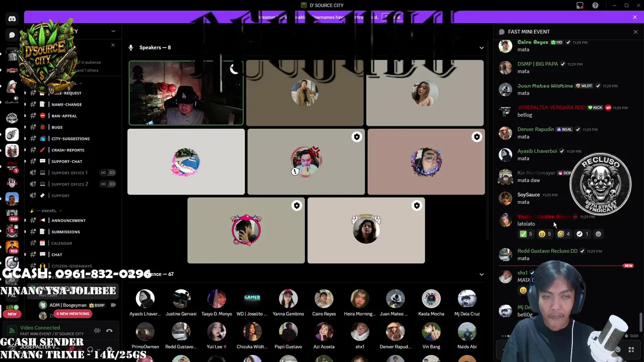The image size is (644, 362).
Task: Open the server icon with the 366 badge
Action: coord(12,215)
